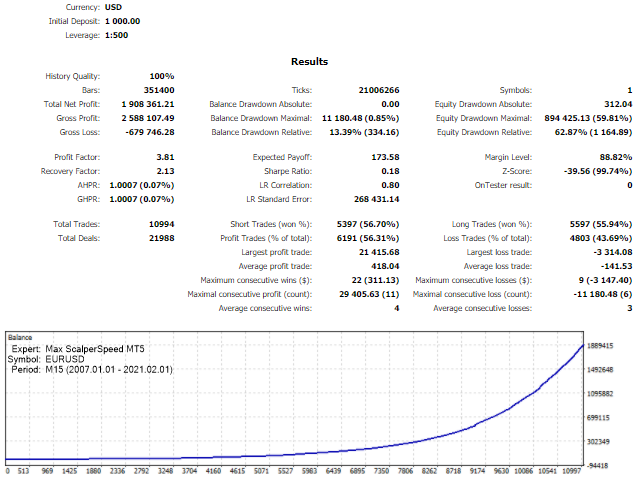Click the Recovery Factor value 2.13
Image resolution: width=640 pixels, height=480 pixels.
point(165,171)
